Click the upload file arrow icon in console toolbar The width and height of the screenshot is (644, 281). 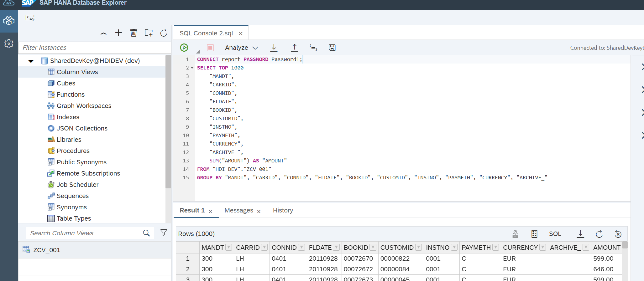(294, 48)
